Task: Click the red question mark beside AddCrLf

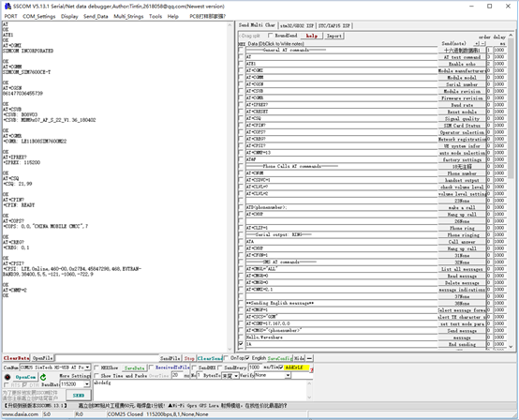Action: click(311, 369)
